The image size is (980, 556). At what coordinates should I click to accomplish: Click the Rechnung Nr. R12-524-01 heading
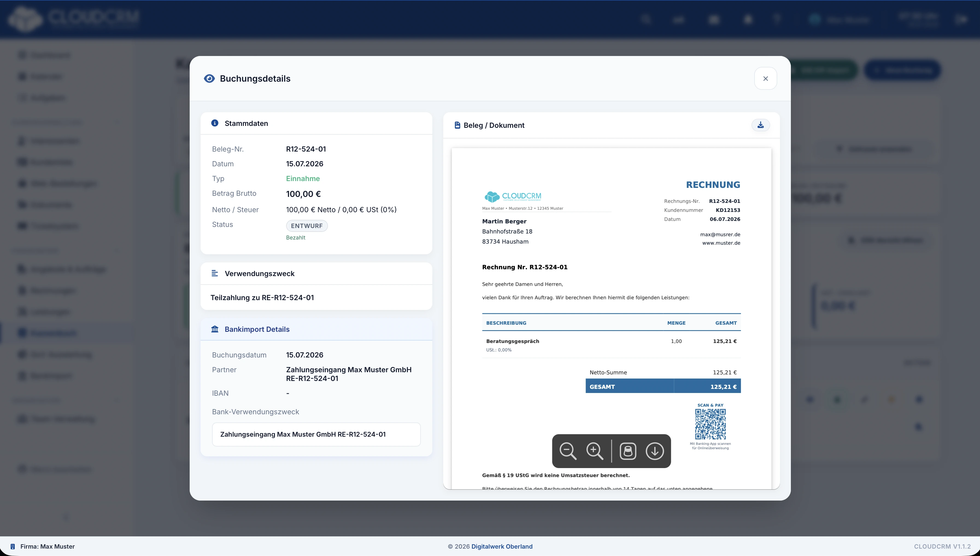coord(525,267)
